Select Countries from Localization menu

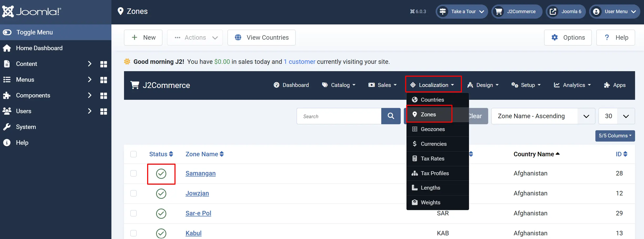coord(437,100)
